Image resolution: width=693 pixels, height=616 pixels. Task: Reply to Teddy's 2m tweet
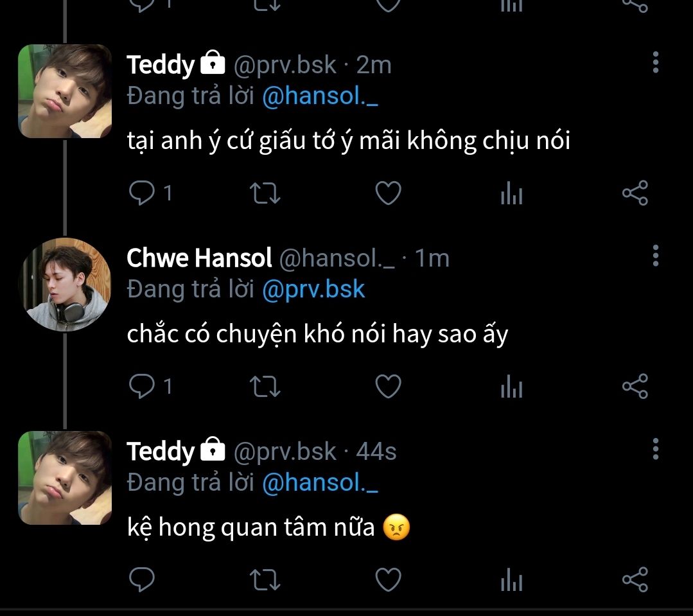coord(141,193)
